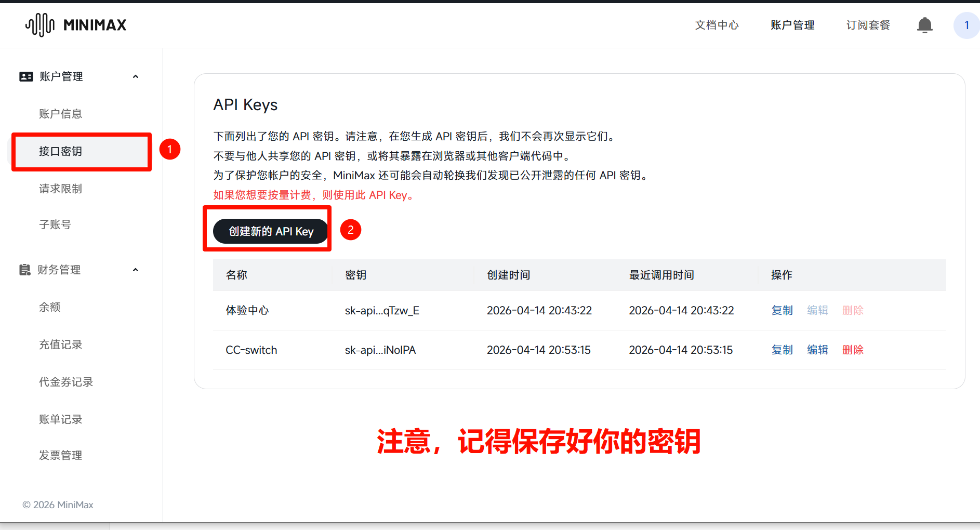Screen dimensions: 980x530
Task: Delete the CC-switch API key
Action: (853, 350)
